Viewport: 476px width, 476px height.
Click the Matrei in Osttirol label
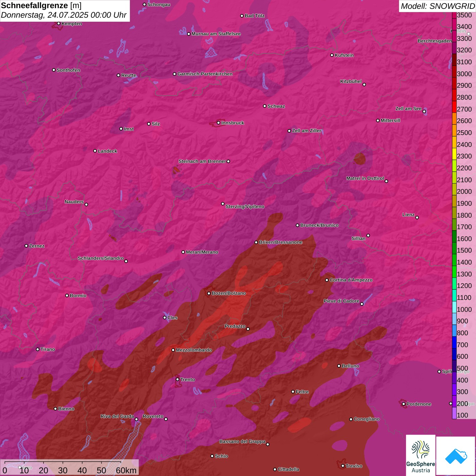click(x=365, y=178)
